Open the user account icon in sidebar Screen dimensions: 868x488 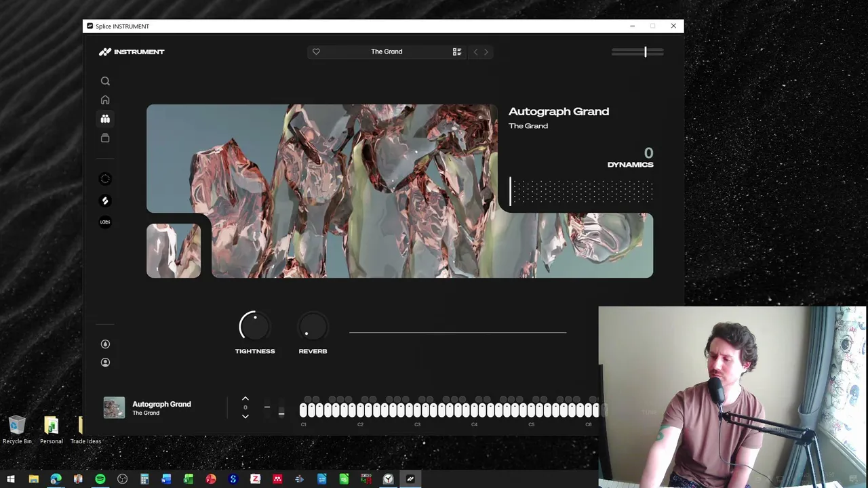point(105,362)
